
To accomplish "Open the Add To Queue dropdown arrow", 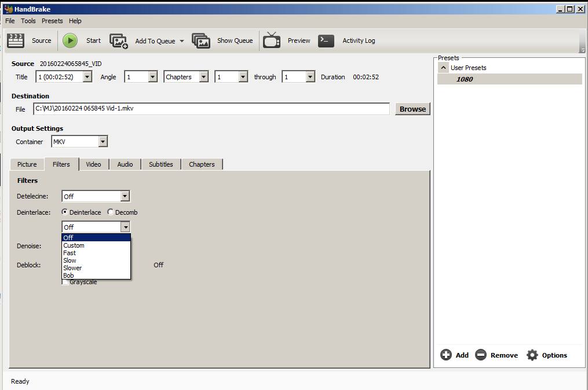I will coord(182,41).
